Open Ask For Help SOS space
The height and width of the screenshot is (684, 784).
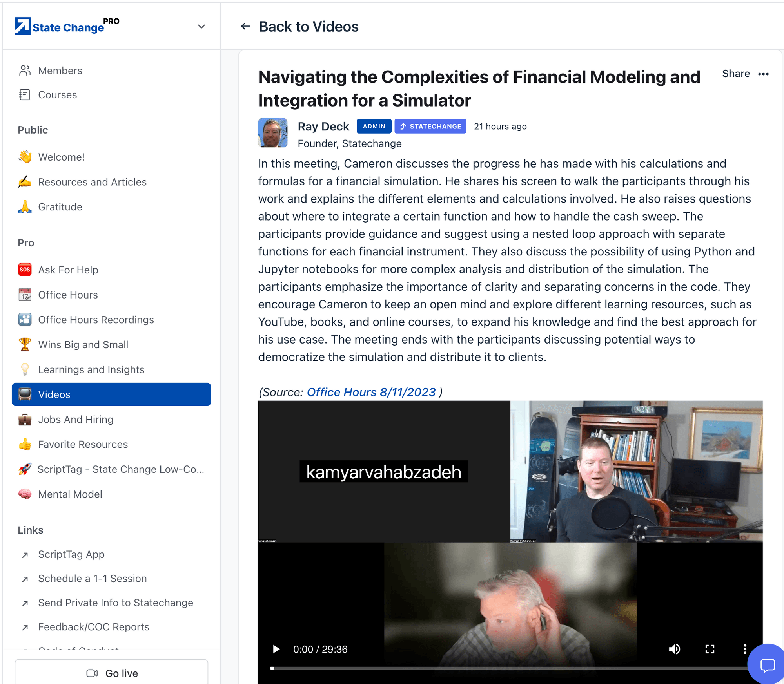[68, 270]
